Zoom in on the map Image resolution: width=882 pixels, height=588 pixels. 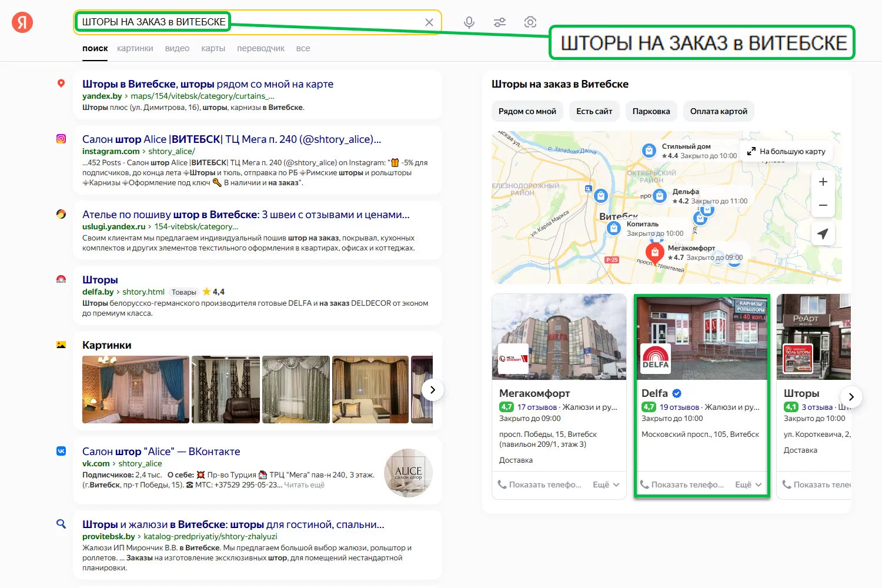click(823, 182)
